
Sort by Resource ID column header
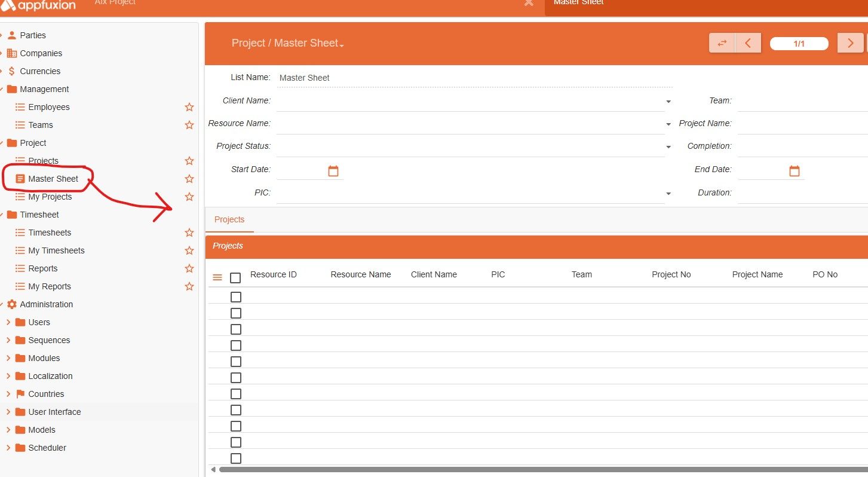coord(274,274)
